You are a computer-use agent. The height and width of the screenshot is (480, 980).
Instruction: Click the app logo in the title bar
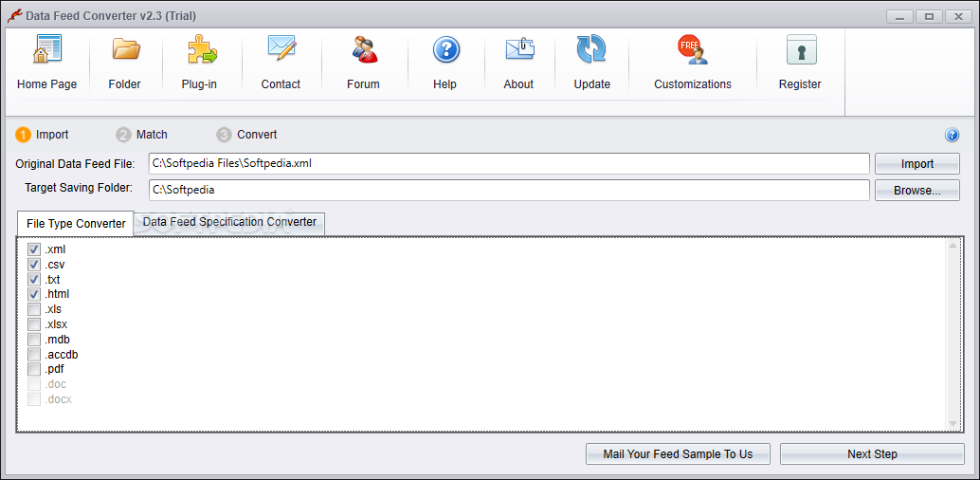pos(13,16)
